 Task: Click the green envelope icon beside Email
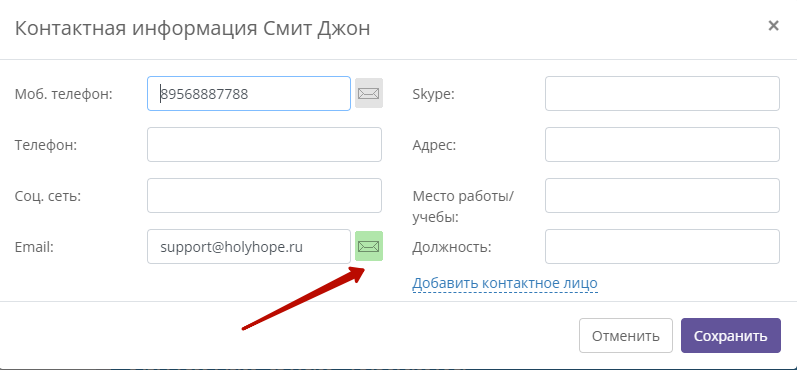pyautogui.click(x=369, y=246)
